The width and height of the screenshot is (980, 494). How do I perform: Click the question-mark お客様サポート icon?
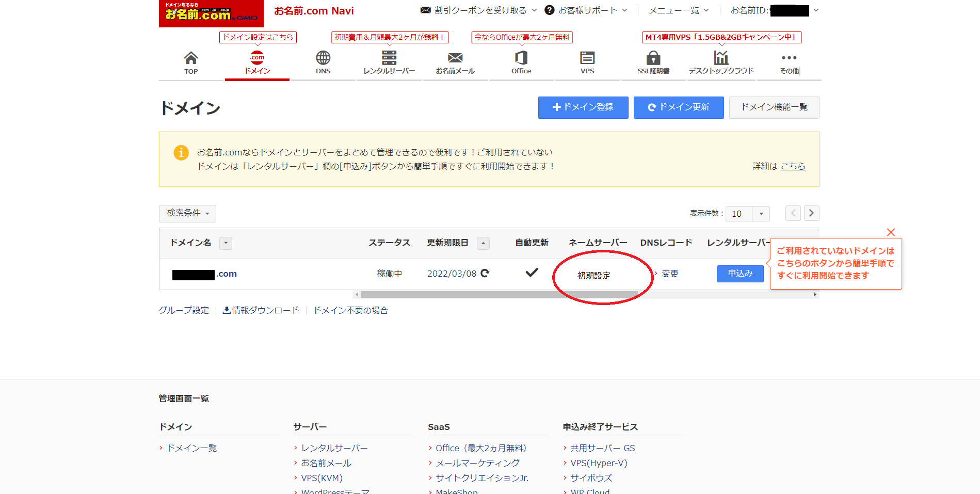pyautogui.click(x=550, y=10)
